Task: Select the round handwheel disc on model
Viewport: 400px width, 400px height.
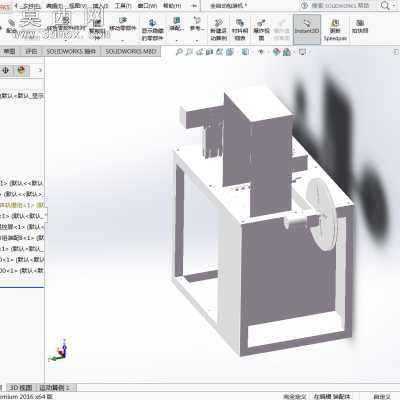Action: [322, 214]
